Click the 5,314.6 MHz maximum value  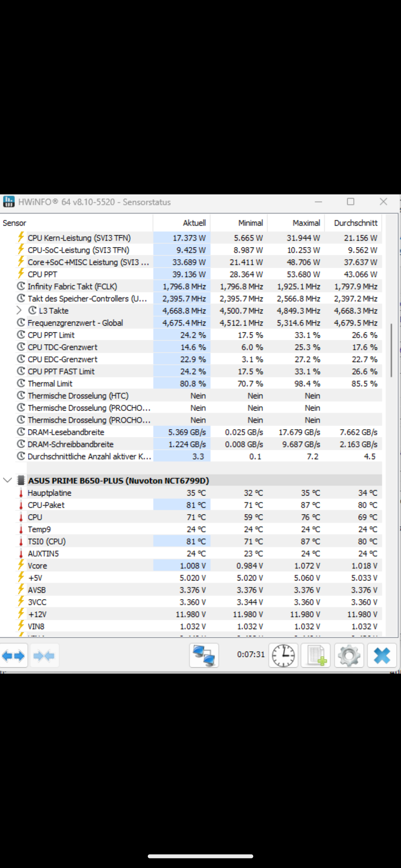point(298,323)
